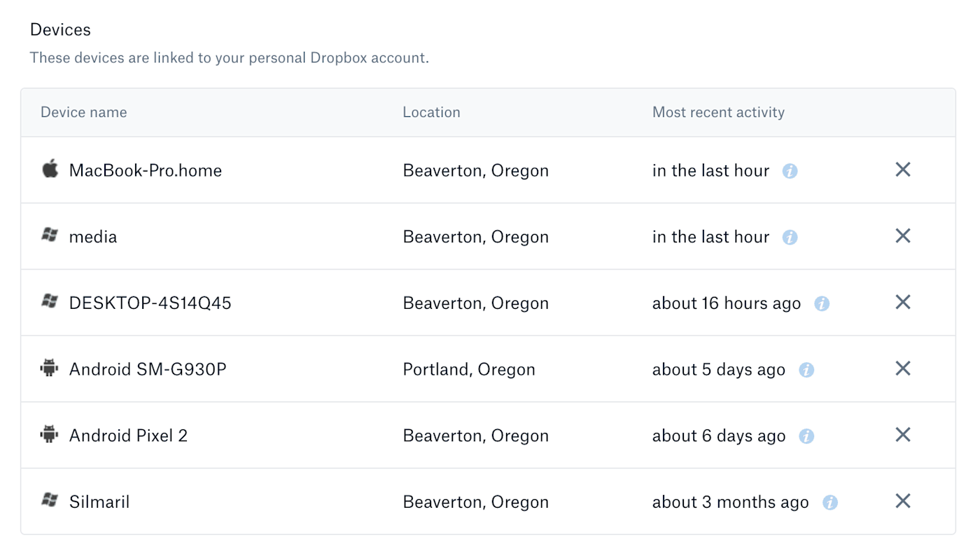
Task: Click the Most recent activity column header
Action: [718, 112]
